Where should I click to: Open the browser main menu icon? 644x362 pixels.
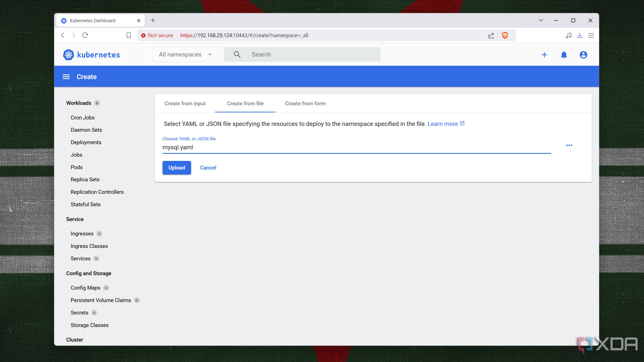(x=591, y=35)
